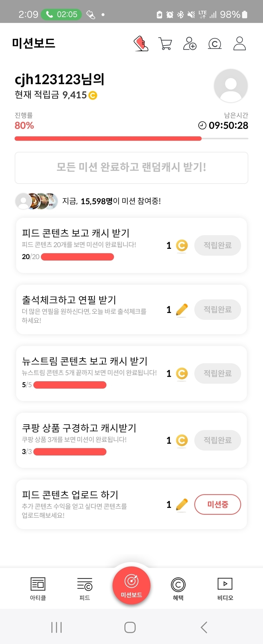Go to the 비디오 tab
The height and width of the screenshot is (644, 263).
coord(225,588)
